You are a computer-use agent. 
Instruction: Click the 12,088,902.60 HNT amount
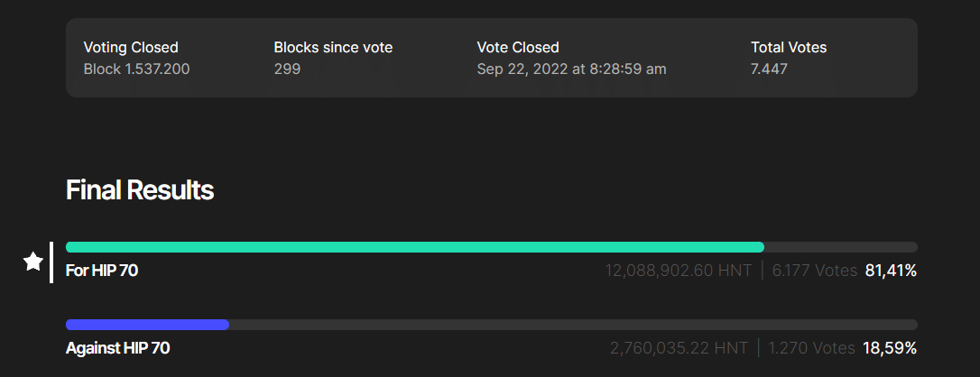tap(679, 270)
